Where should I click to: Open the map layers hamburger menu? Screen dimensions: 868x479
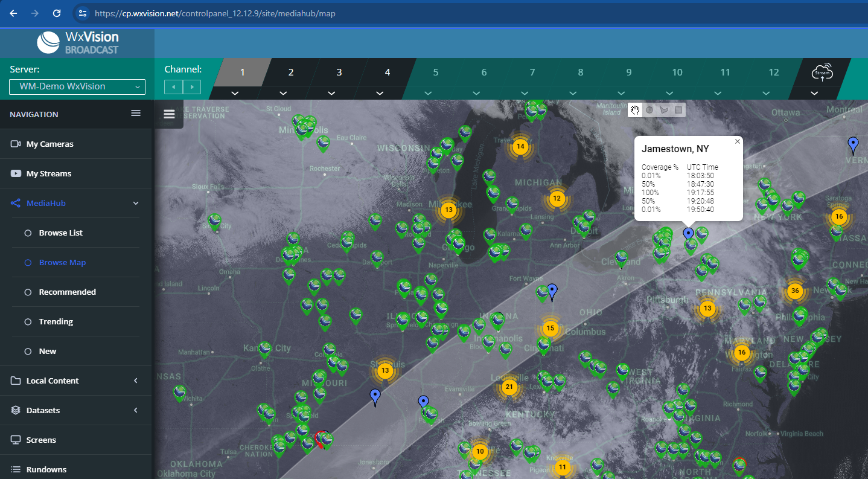tap(169, 114)
